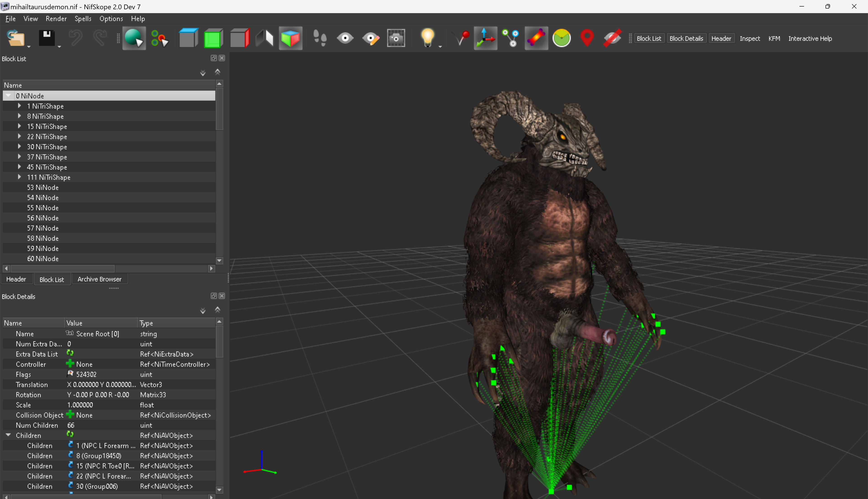Click the multicolor cube view icon
Screen dimensions: 868x499
[290, 38]
